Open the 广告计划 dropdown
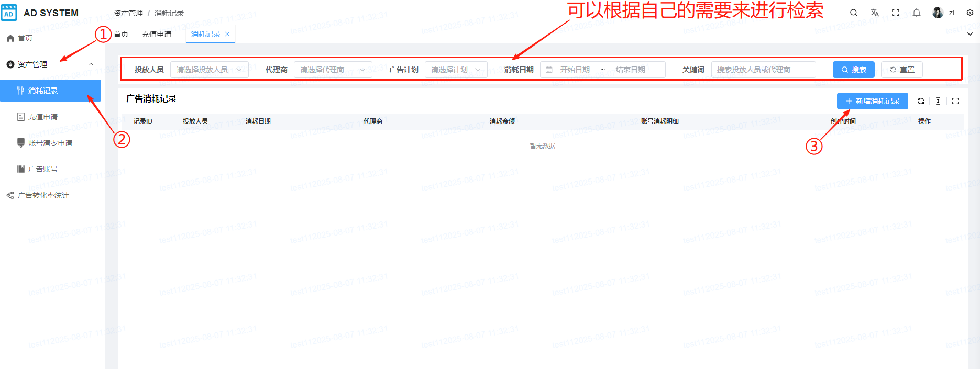Viewport: 980px width, 369px height. [x=456, y=70]
